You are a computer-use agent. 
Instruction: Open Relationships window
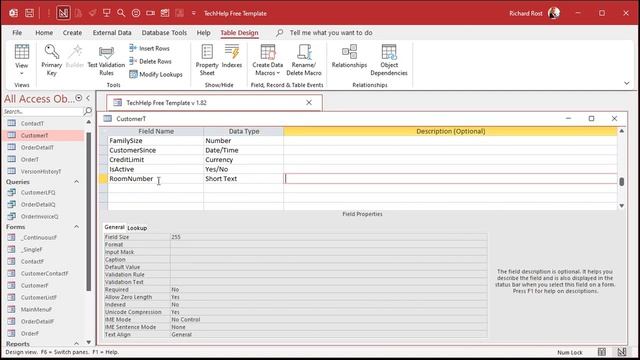[x=349, y=56]
